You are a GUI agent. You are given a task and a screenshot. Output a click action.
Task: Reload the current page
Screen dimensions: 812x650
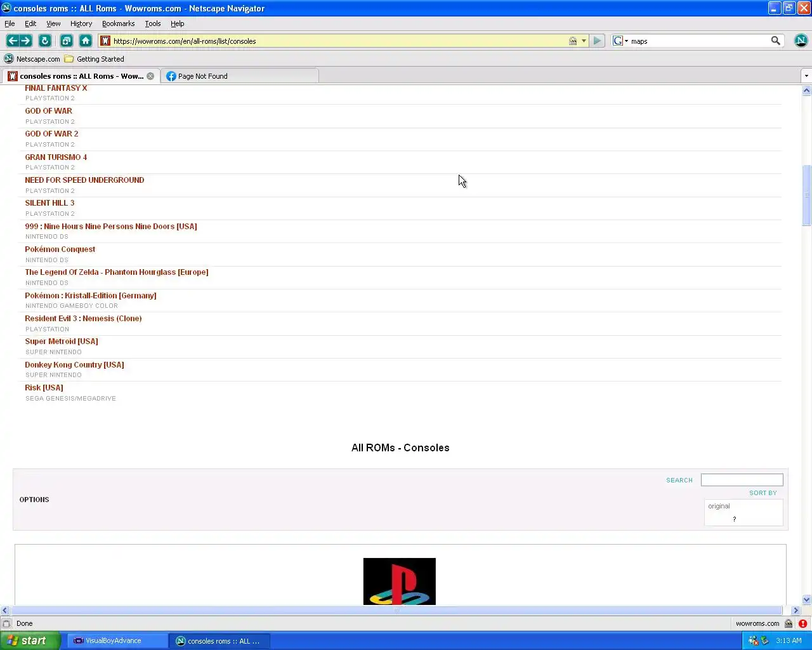45,41
